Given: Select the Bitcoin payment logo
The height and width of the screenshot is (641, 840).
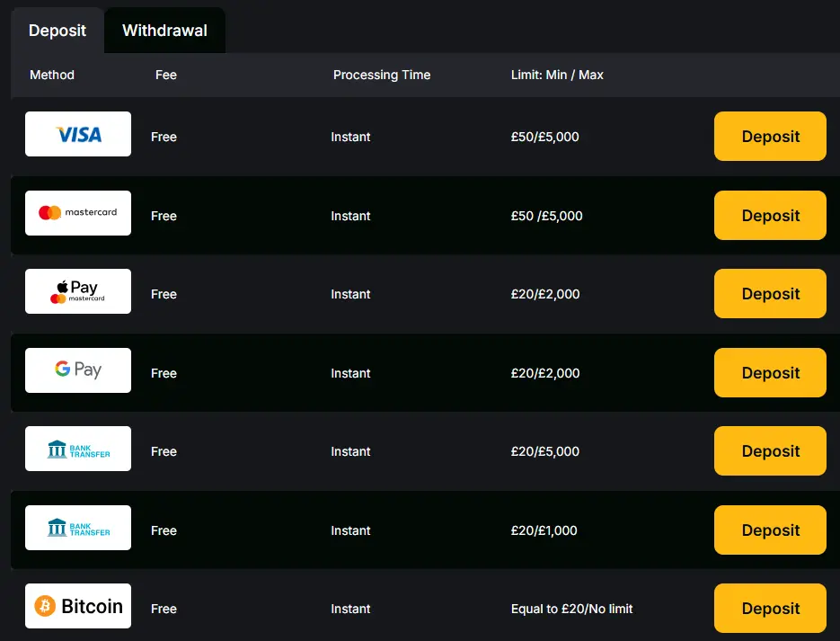Looking at the screenshot, I should click(78, 606).
